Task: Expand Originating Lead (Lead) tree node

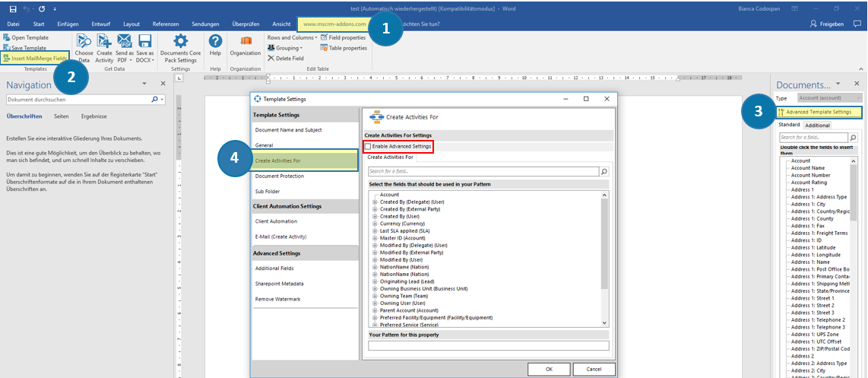Action: point(376,281)
